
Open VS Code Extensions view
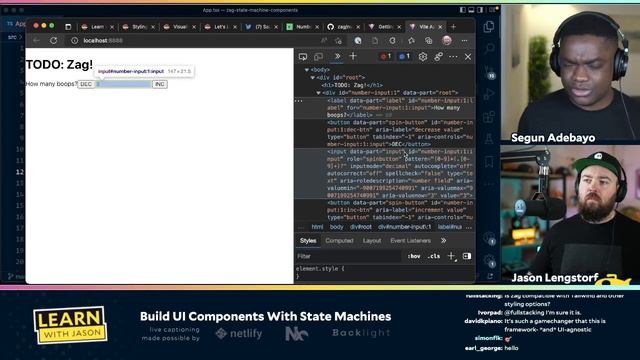[489, 117]
